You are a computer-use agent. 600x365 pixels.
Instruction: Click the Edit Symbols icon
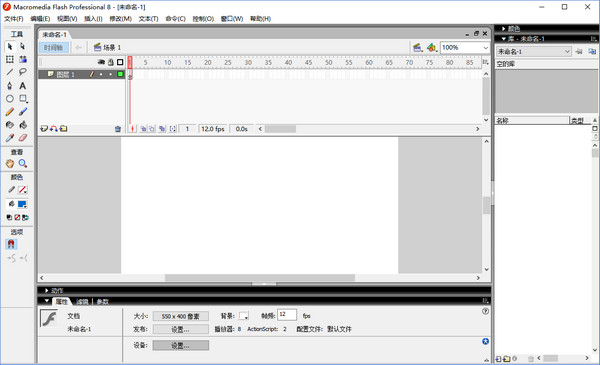coord(432,47)
